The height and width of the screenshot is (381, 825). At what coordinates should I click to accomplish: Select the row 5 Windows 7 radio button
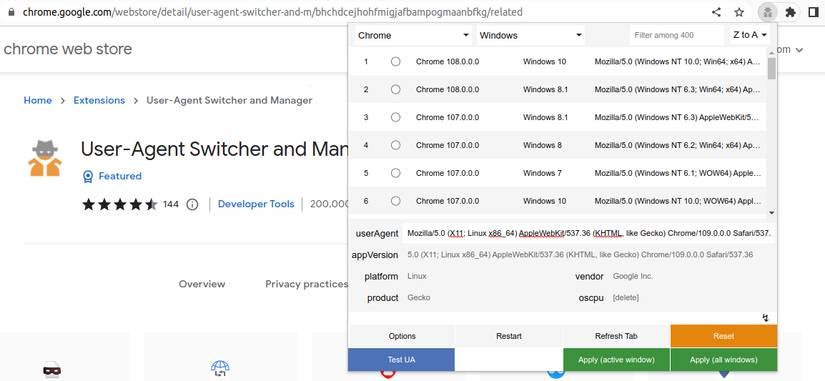[x=396, y=173]
